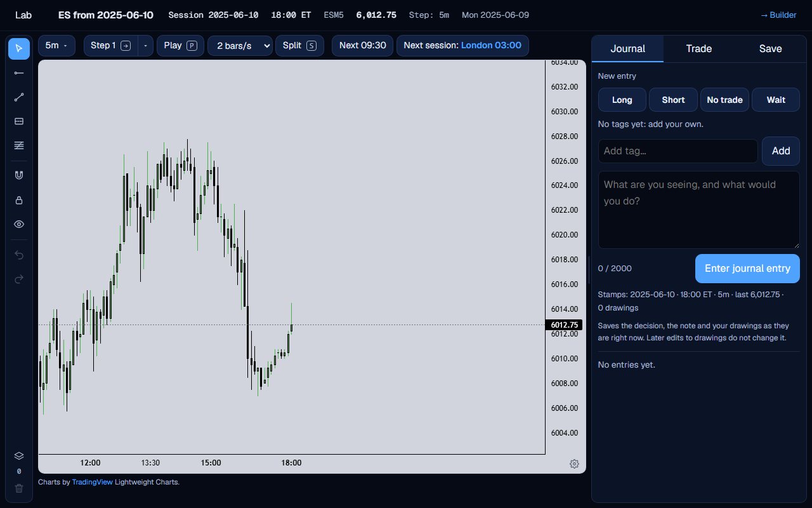Screen dimensions: 812x508
Task: Choose the Wait decision
Action: click(x=776, y=100)
